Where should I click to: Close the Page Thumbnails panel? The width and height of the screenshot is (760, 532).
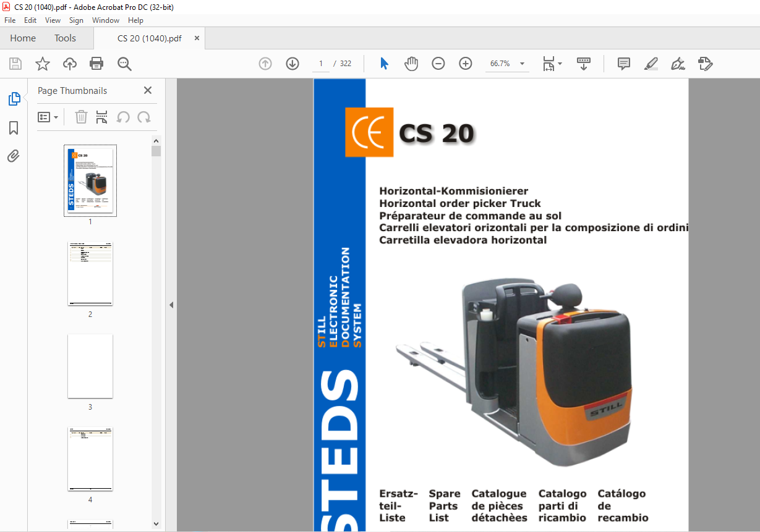(x=148, y=90)
